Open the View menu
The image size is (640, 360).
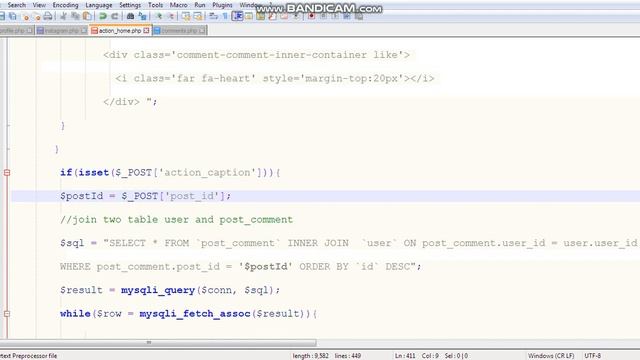(39, 5)
